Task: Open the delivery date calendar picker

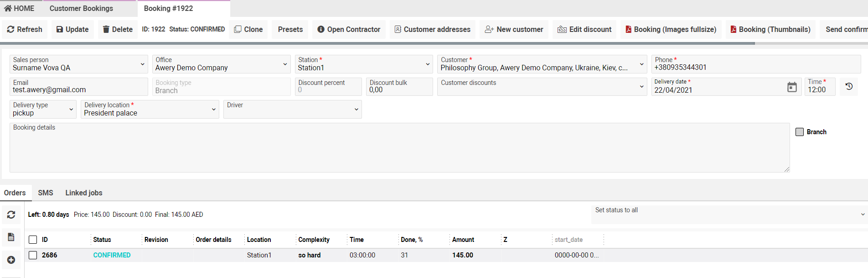Action: pyautogui.click(x=792, y=87)
